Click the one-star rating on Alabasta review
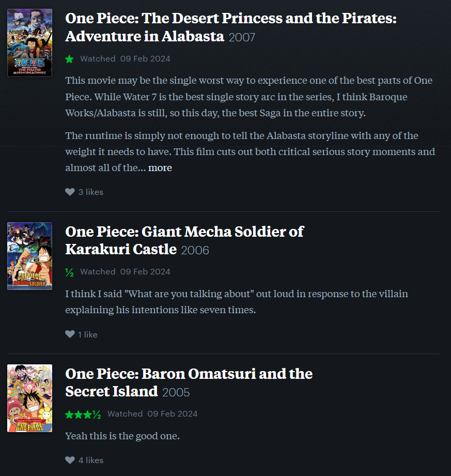This screenshot has width=451, height=476. 70,59
